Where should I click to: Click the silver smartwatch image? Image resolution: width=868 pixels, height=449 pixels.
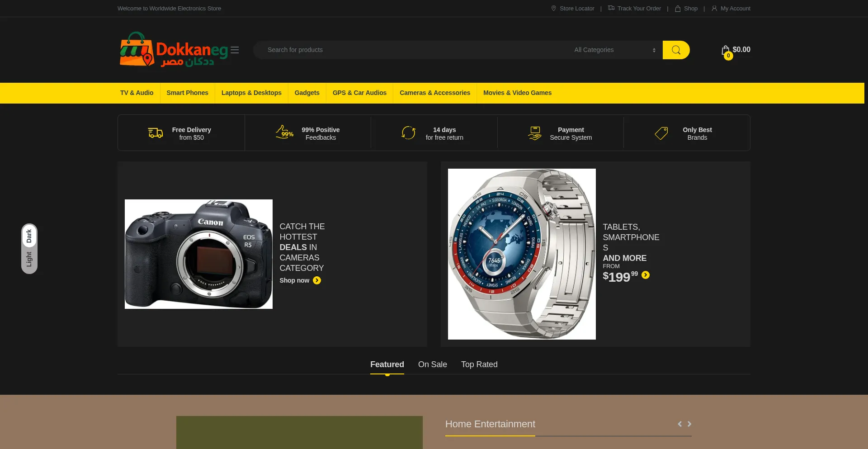pyautogui.click(x=522, y=254)
